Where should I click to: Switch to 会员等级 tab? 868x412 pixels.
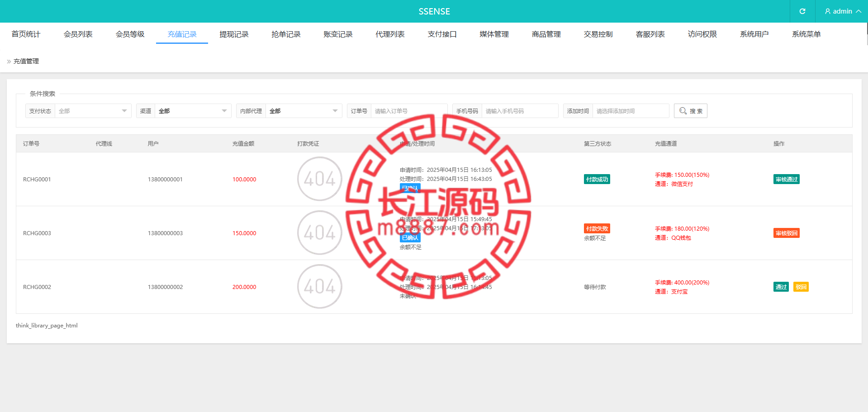(x=130, y=34)
